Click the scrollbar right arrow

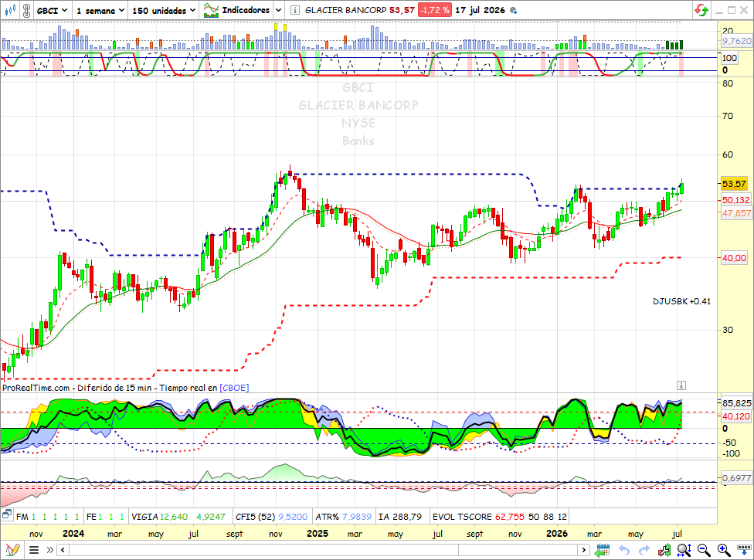[584, 549]
